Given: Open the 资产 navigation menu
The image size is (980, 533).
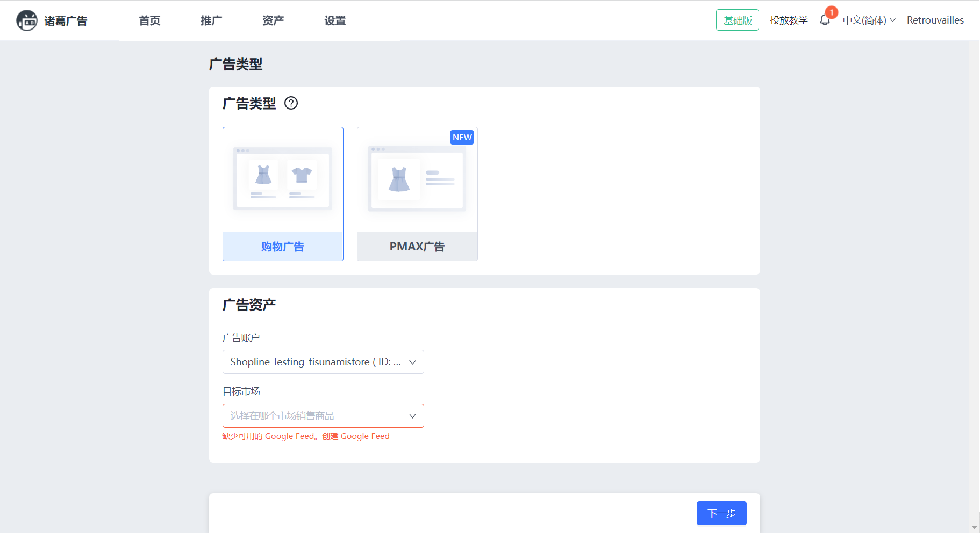Looking at the screenshot, I should 273,20.
